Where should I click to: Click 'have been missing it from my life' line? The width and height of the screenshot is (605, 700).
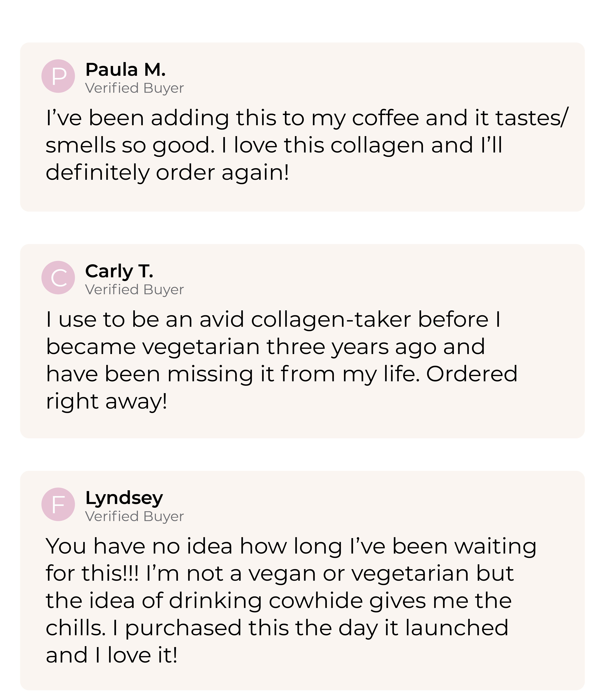pos(282,374)
